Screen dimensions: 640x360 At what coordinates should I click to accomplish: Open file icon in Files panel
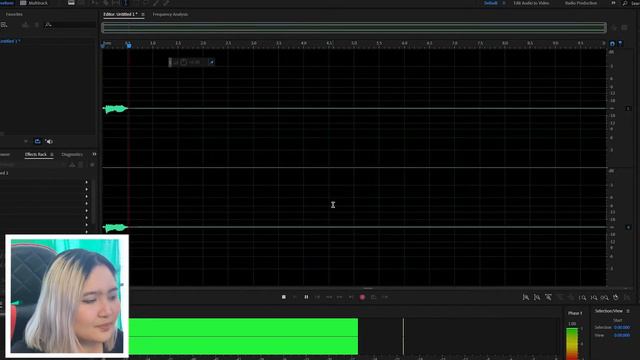click(4, 25)
